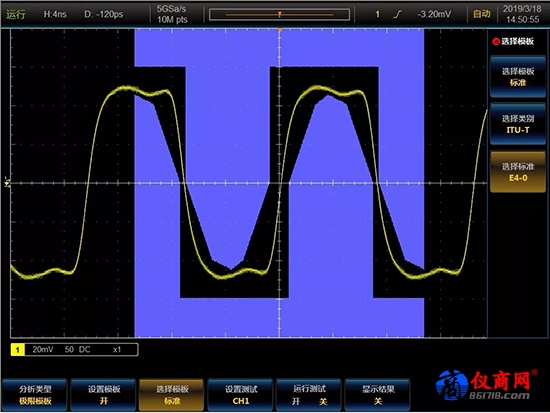Toggle 运行测试 开/关 run test
The width and height of the screenshot is (550, 413).
coord(309,394)
